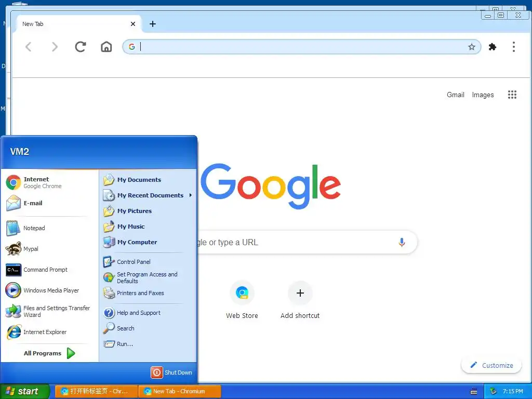Open My Documents folder

coord(148,180)
